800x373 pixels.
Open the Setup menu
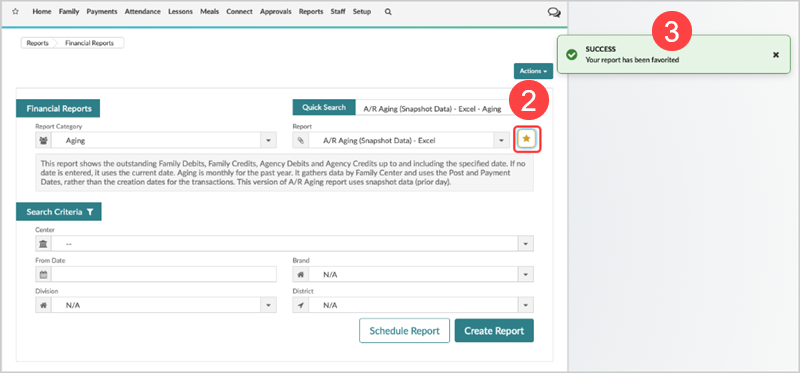point(362,11)
